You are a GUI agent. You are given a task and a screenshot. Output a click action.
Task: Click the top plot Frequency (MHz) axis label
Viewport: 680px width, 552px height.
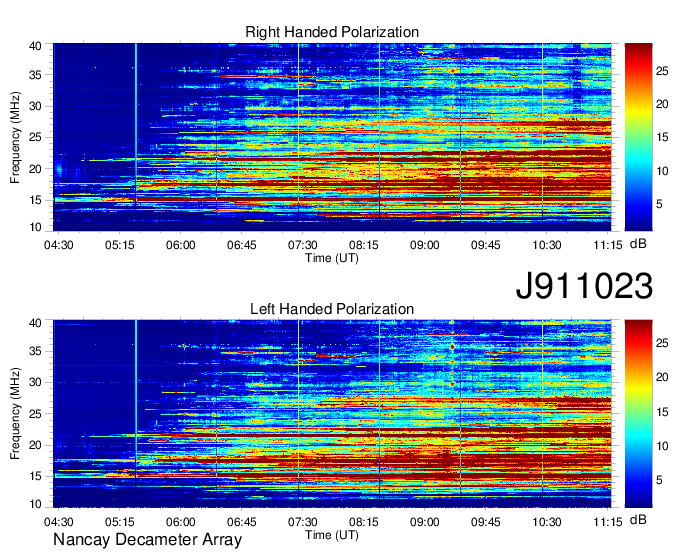pyautogui.click(x=15, y=137)
